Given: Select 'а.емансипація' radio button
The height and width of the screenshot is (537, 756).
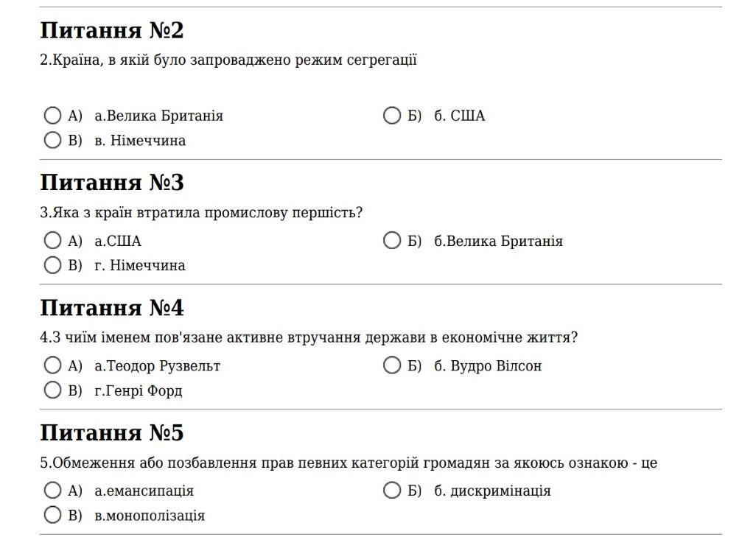Looking at the screenshot, I should 52,491.
